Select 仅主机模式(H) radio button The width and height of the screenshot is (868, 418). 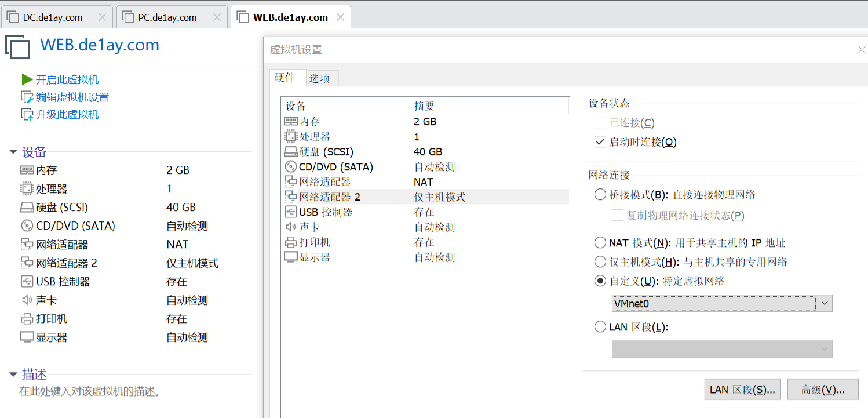tap(600, 262)
